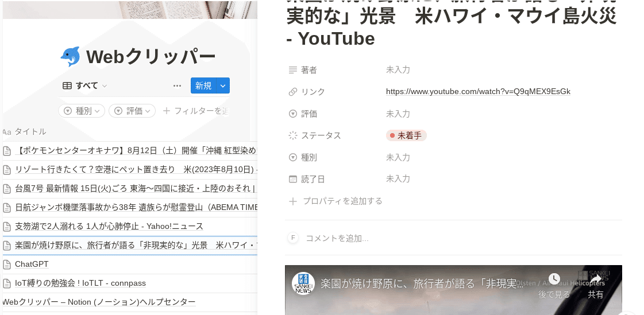The height and width of the screenshot is (315, 644).
Task: Open the 評価 filter dropdown
Action: [132, 111]
